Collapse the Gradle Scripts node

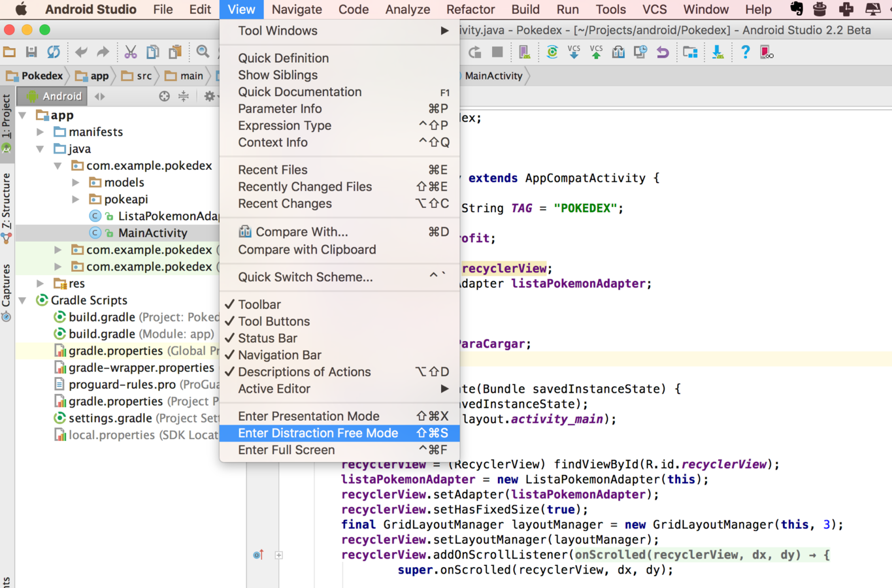tap(23, 301)
